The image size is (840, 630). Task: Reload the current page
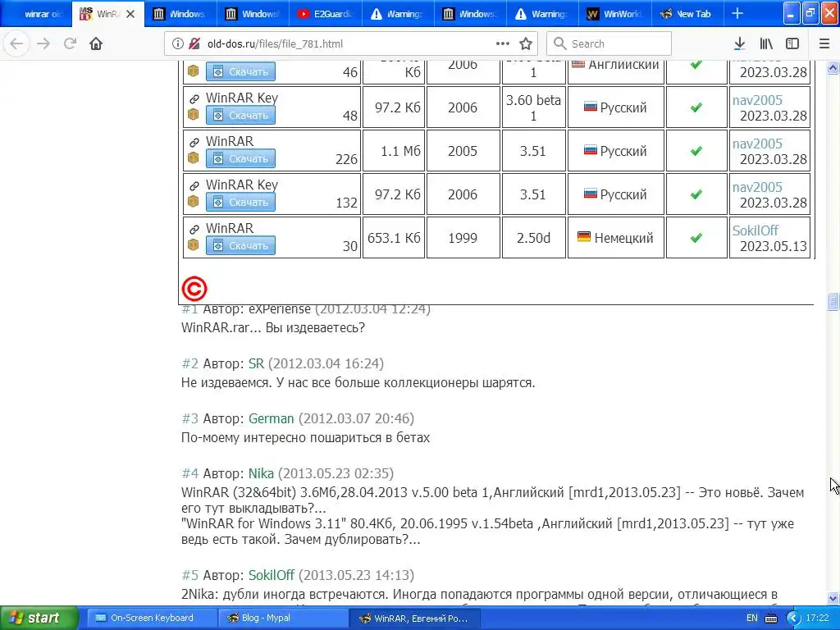70,44
